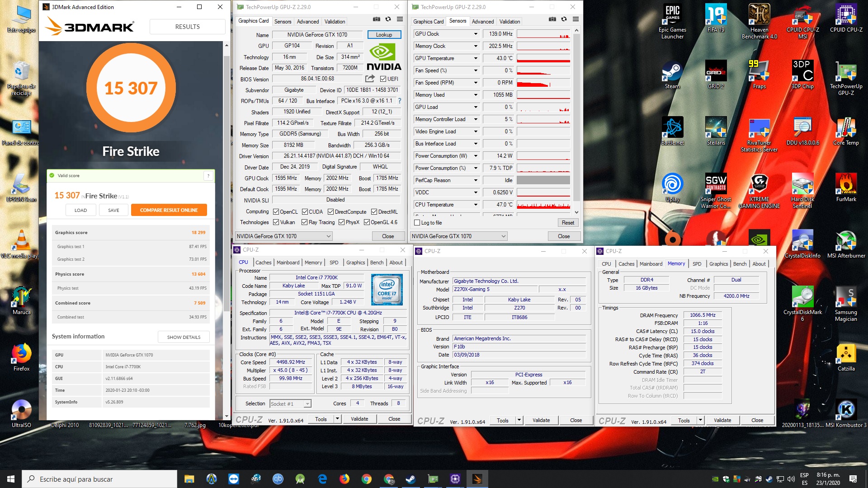Viewport: 868px width, 488px height.
Task: Open GPU selector dropdown in Graphics Card window
Action: pos(284,236)
